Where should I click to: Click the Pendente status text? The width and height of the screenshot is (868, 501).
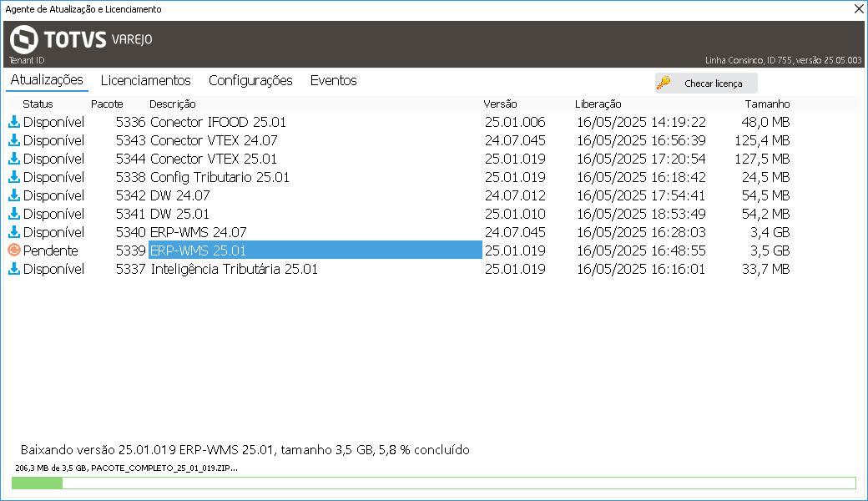(x=50, y=250)
